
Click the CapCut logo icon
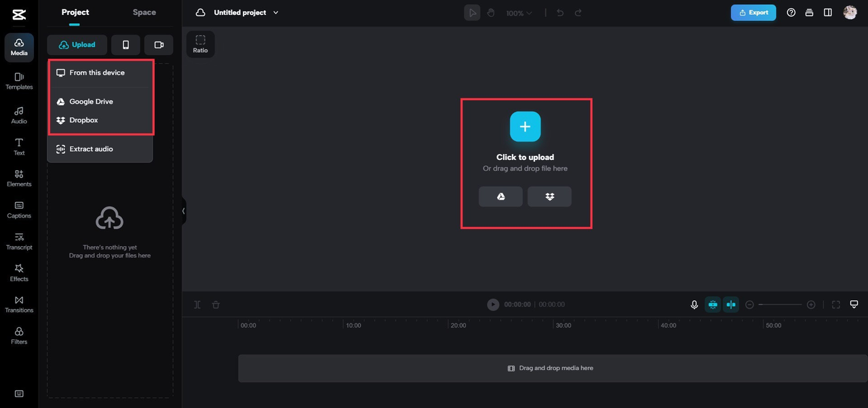[x=19, y=14]
